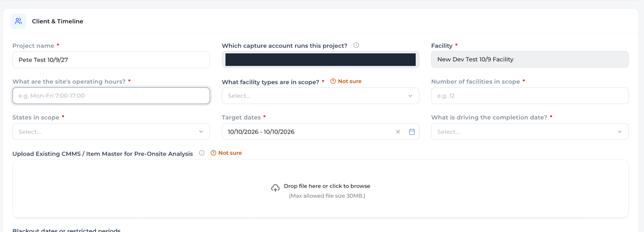Click 'Upload Existing CMMS / Item Master' label
Viewport: 644px width, 232px height.
click(x=103, y=154)
